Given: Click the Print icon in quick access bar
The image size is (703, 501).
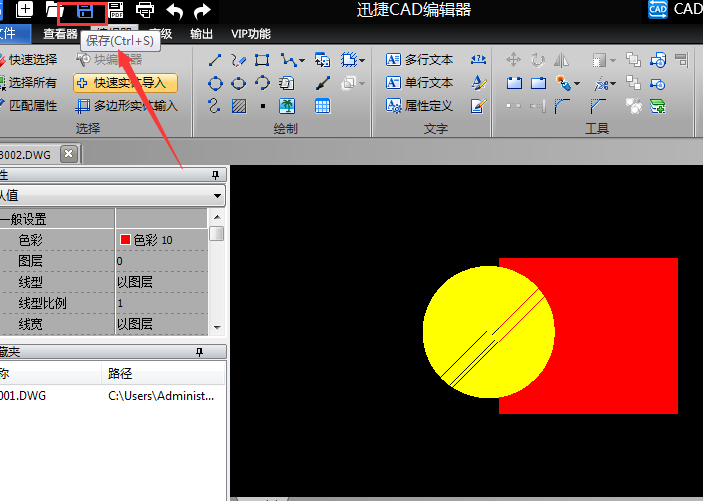Looking at the screenshot, I should pos(145,10).
